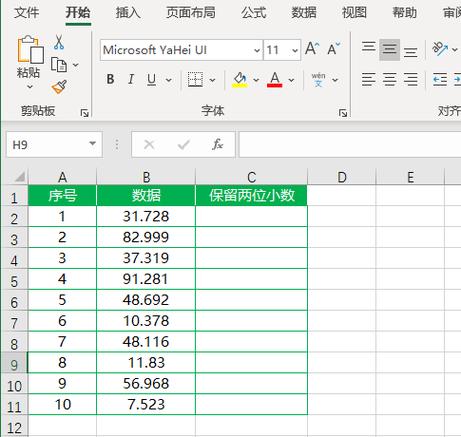461x437 pixels.
Task: Select cell containing 11.83
Action: tap(146, 362)
